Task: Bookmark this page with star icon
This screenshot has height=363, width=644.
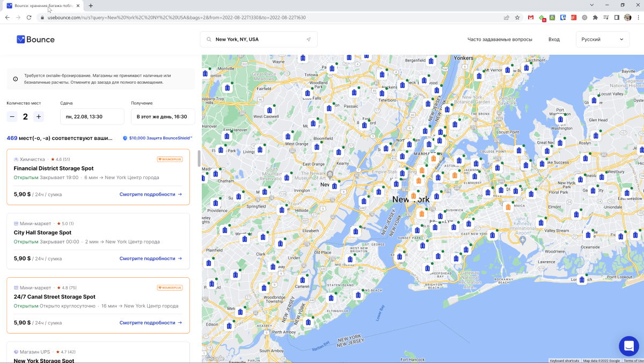Action: click(x=517, y=17)
